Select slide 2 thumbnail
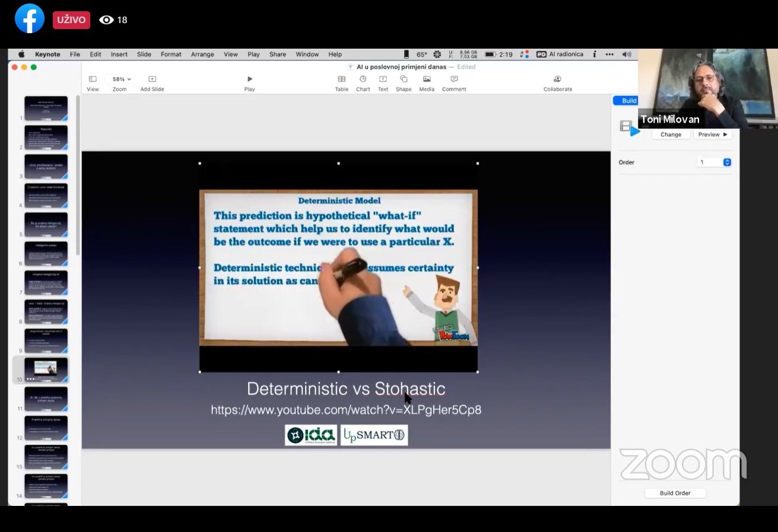 coord(46,138)
